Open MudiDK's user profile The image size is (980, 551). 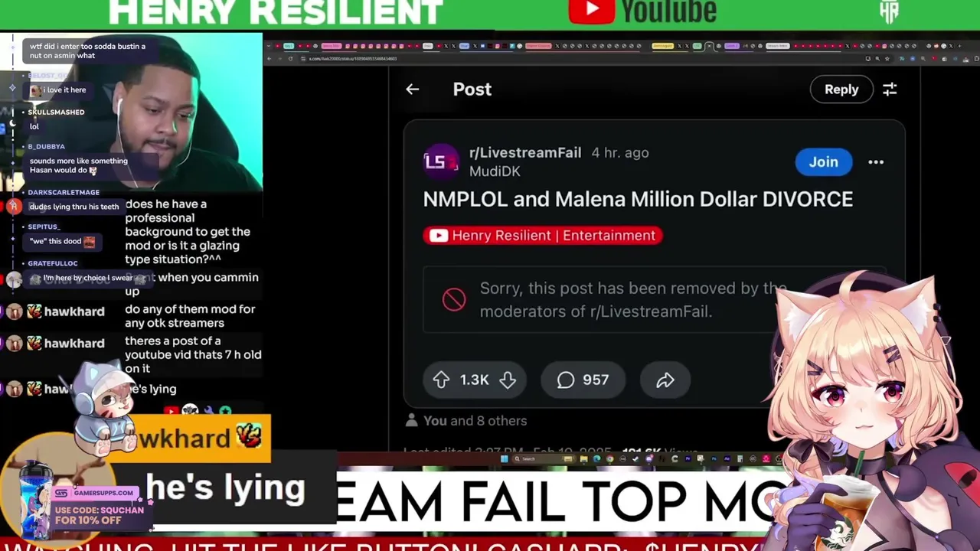coord(495,171)
